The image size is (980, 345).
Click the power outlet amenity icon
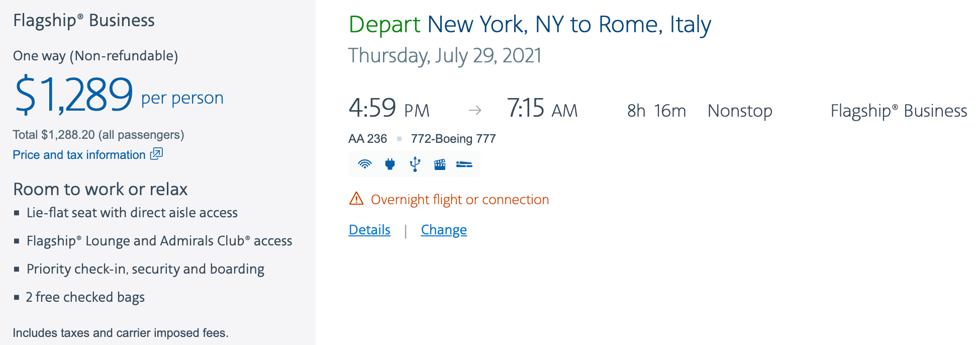click(390, 164)
